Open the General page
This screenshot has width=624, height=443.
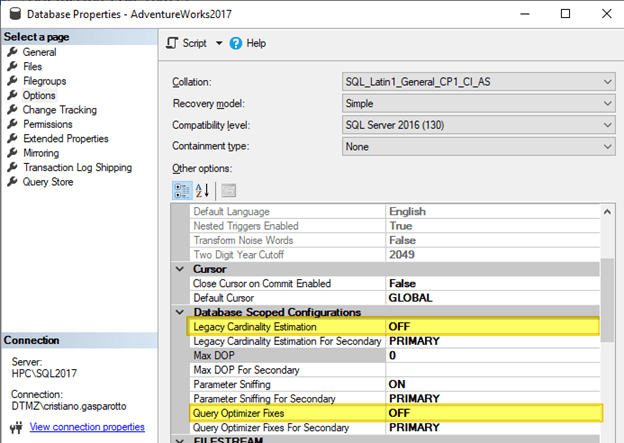[39, 52]
